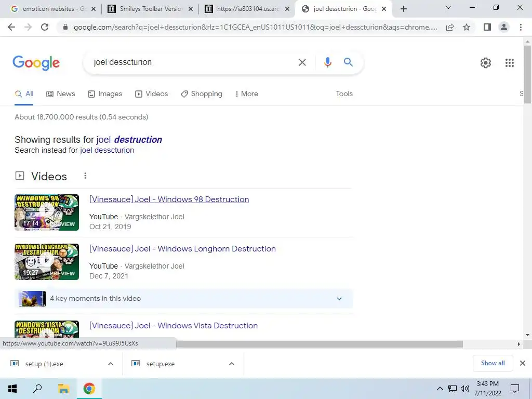Open the volume speaker tray icon
Viewport: 532px width, 399px height.
click(465, 389)
